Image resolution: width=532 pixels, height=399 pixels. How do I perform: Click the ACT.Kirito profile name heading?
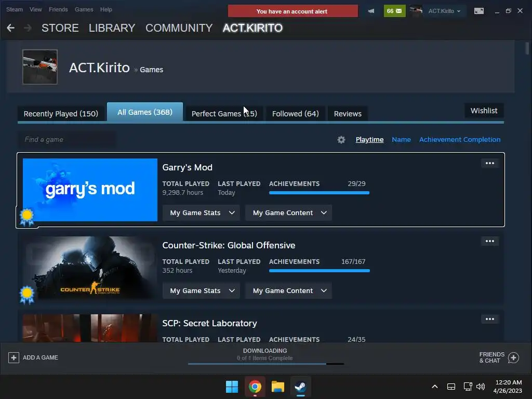click(x=99, y=68)
